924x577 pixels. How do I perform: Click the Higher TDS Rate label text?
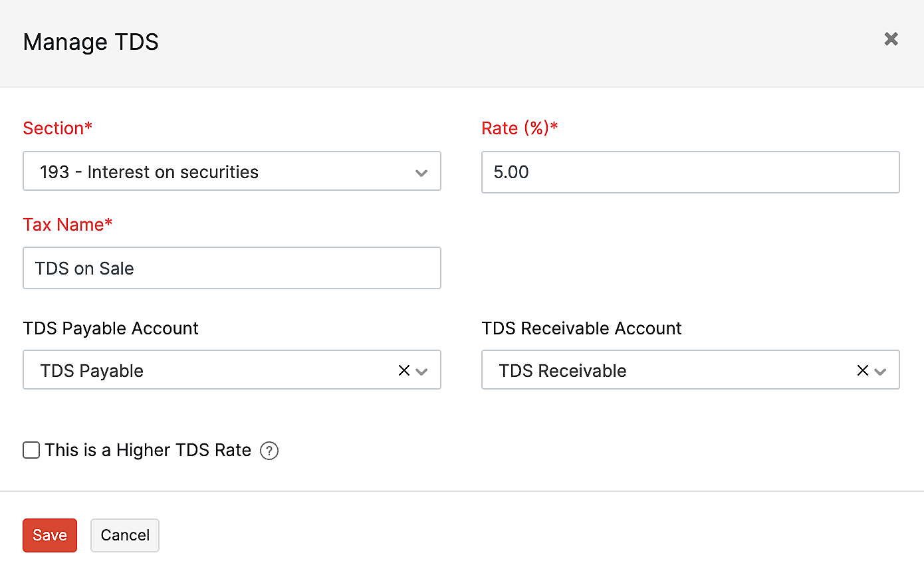pyautogui.click(x=147, y=450)
